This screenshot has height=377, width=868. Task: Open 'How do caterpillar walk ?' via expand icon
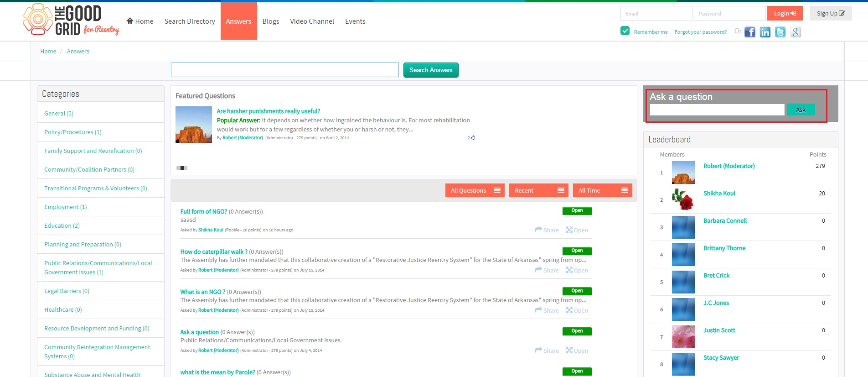[x=577, y=270]
